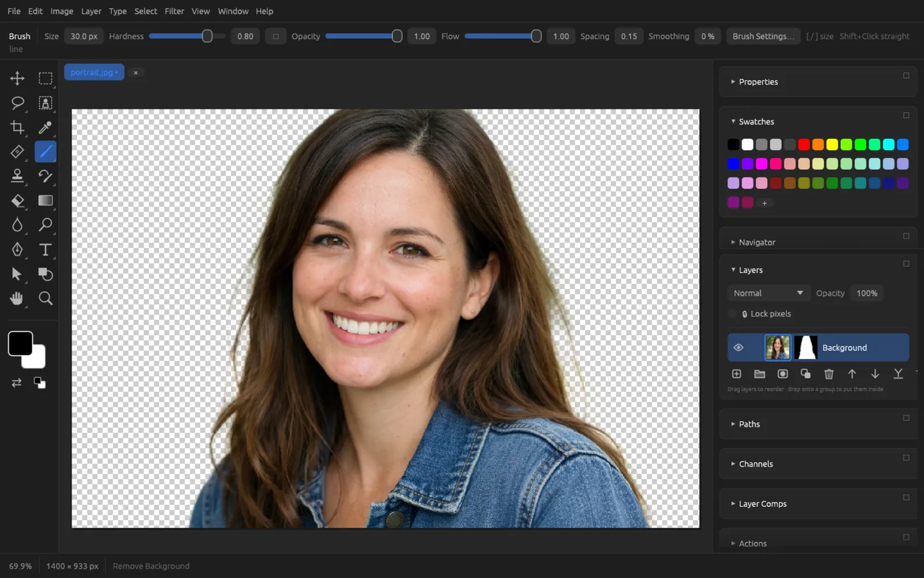The image size is (924, 578).
Task: Close the portrait.jpg tab
Action: click(x=136, y=73)
